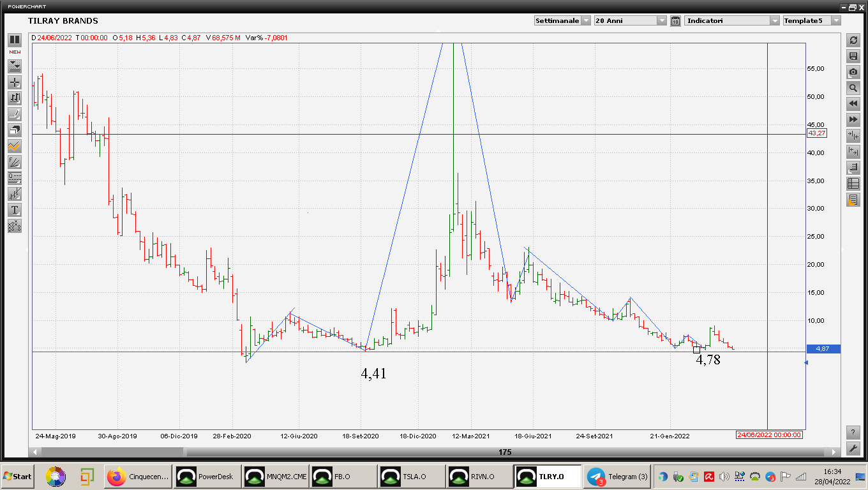Image resolution: width=868 pixels, height=490 pixels.
Task: Click the Var% -7,0801 value in header
Action: tap(267, 38)
